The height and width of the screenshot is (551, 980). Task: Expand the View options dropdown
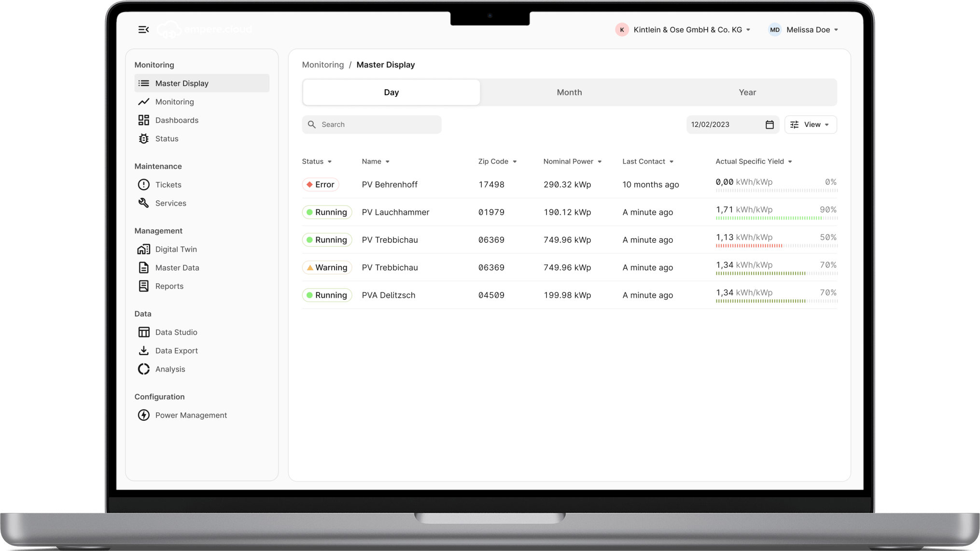811,124
